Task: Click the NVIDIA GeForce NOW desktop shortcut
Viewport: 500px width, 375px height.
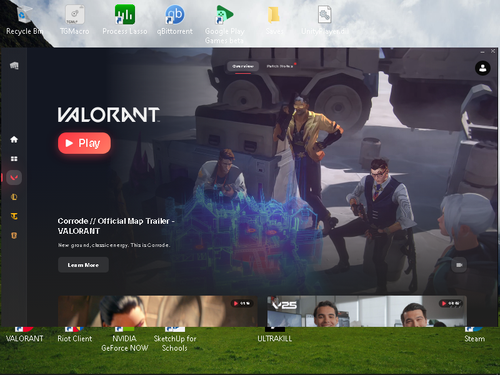Action: click(x=125, y=340)
